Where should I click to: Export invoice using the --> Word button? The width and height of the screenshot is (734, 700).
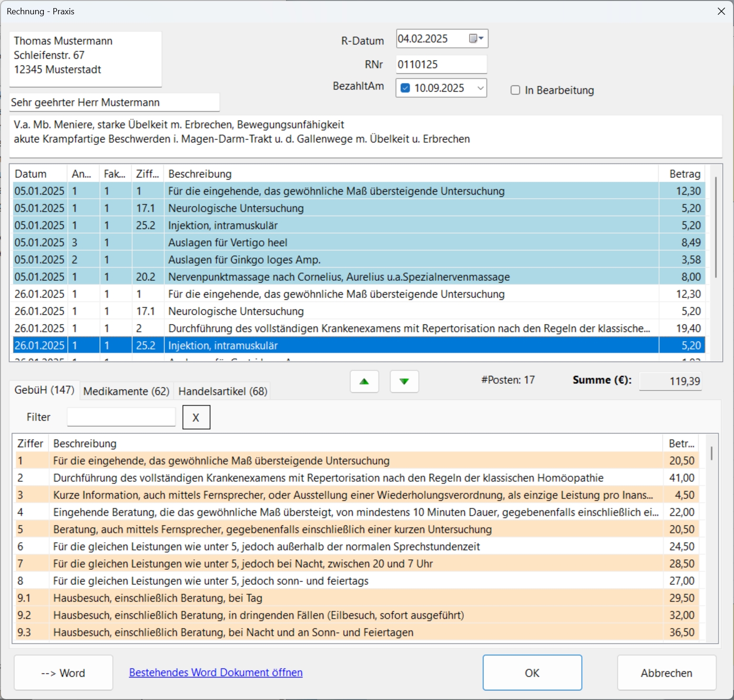(x=63, y=672)
